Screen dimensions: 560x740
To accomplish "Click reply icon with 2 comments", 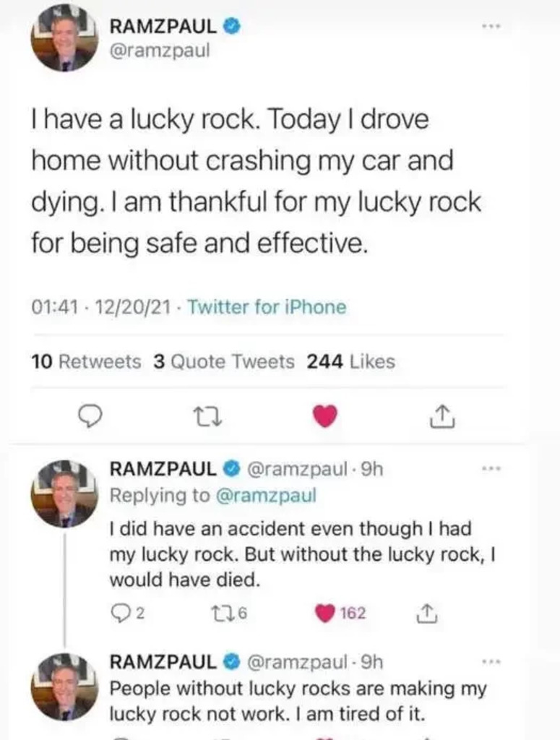I will click(119, 614).
